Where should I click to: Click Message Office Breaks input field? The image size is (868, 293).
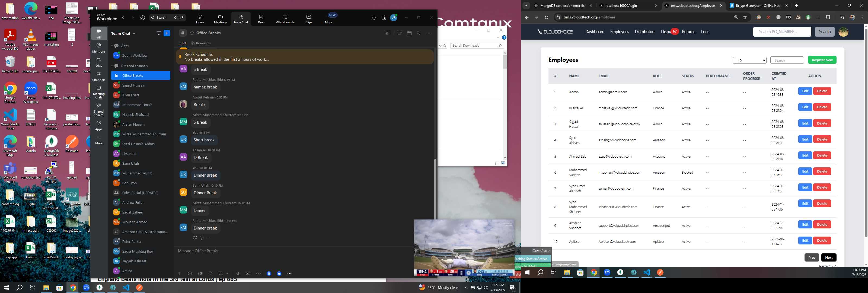pos(293,251)
